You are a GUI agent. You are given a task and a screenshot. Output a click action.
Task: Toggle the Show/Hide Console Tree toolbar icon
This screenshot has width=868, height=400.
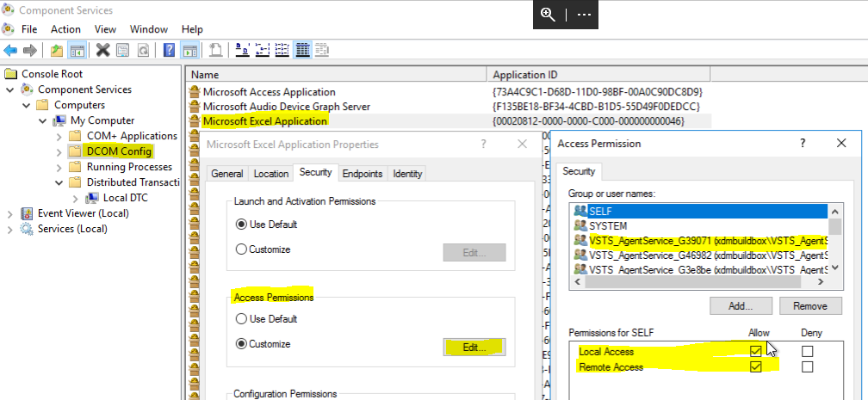[77, 51]
